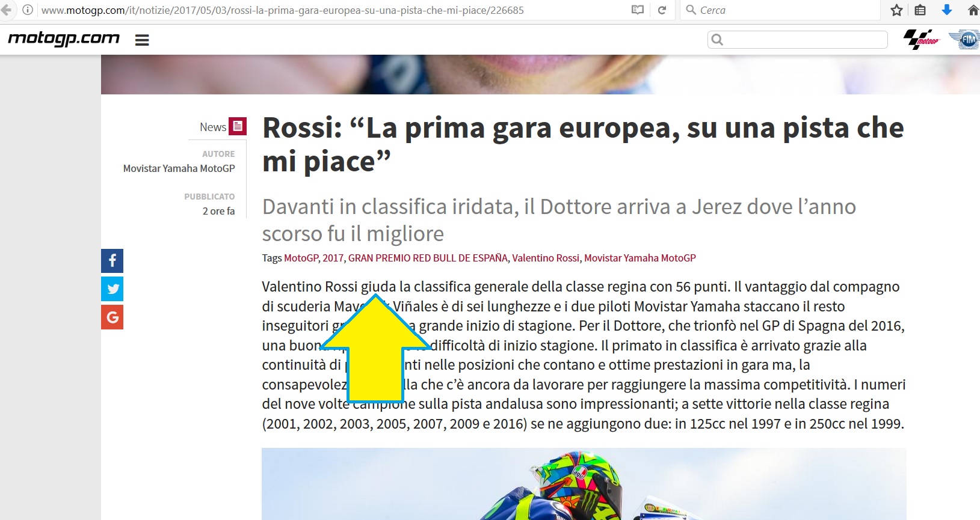
Task: Open the motogp.com hamburger menu
Action: pyautogui.click(x=142, y=40)
